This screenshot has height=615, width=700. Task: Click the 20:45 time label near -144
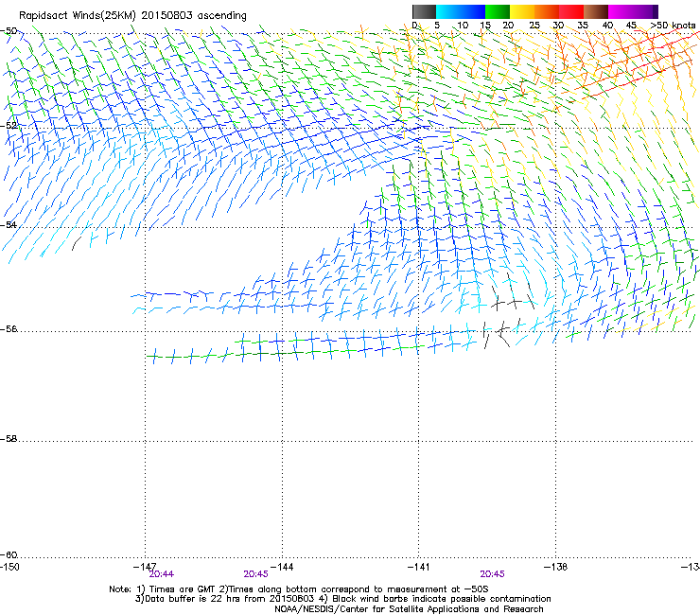coord(255,574)
